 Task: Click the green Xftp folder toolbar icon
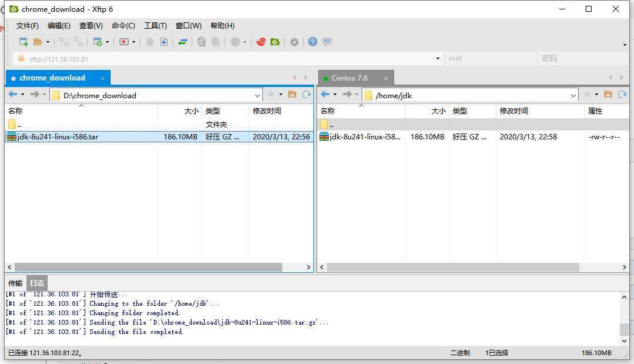point(275,42)
